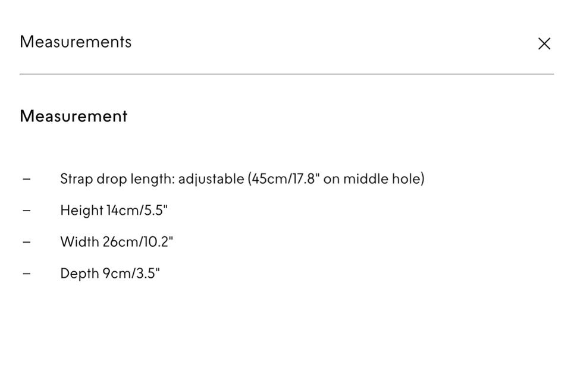Click the Measurement subheading
The image size is (571, 392).
(x=73, y=116)
